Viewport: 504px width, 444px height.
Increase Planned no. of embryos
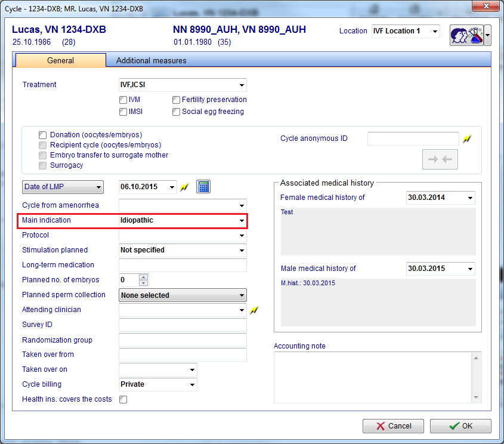tap(143, 277)
